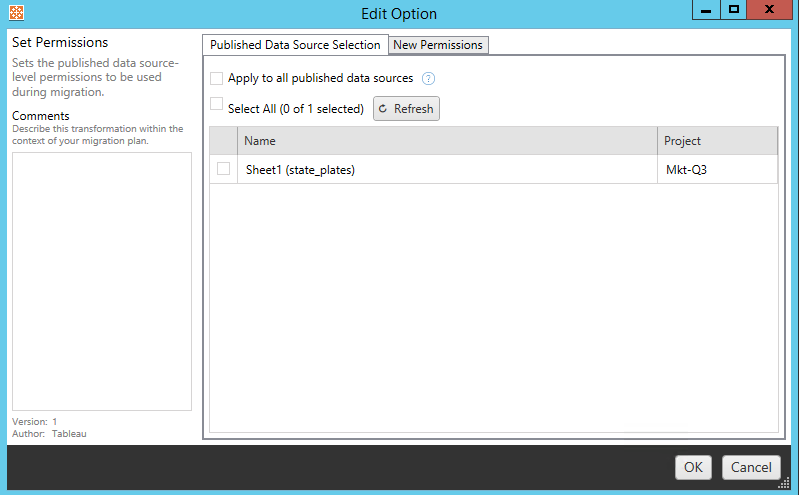Close the Edit Option dialog
This screenshot has height=495, width=799.
(770, 11)
